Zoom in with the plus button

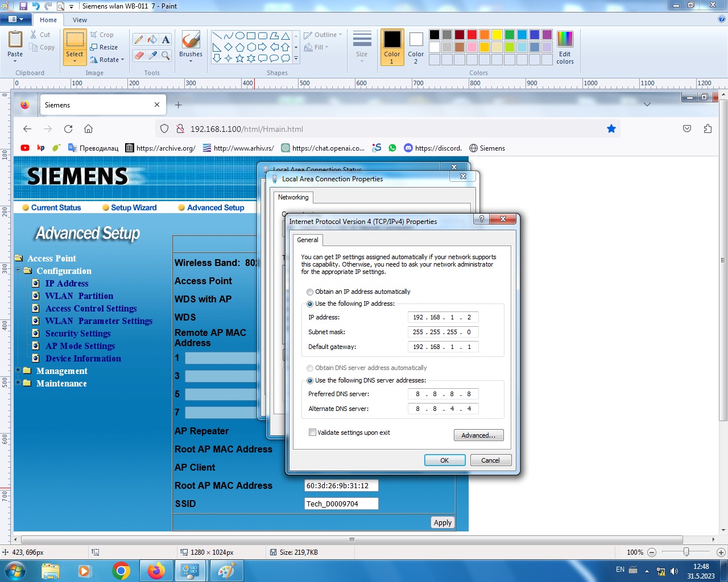pyautogui.click(x=721, y=552)
